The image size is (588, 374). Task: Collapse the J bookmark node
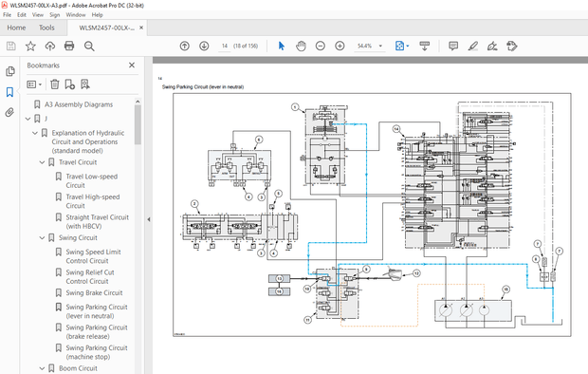tap(28, 119)
